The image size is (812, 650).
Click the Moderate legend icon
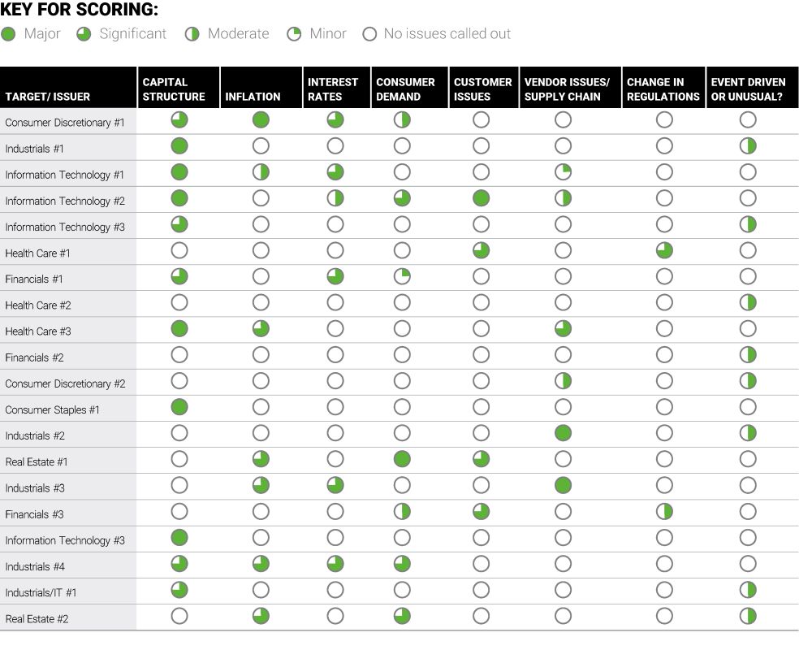tap(192, 34)
